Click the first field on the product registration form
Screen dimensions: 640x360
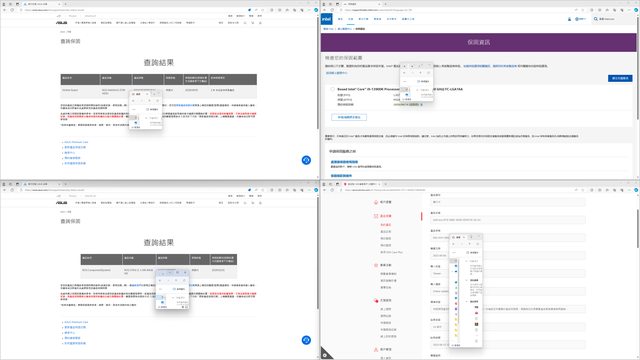(x=508, y=202)
